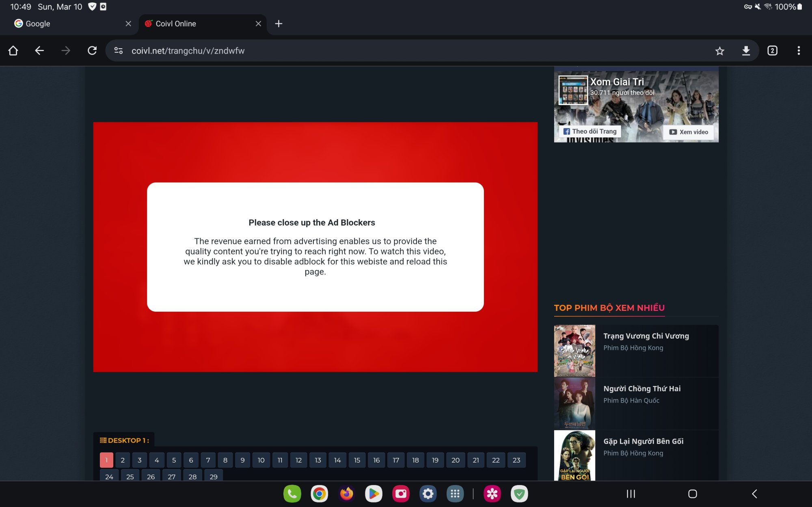Open Chrome three-dot overflow menu
The image size is (812, 507).
[798, 51]
